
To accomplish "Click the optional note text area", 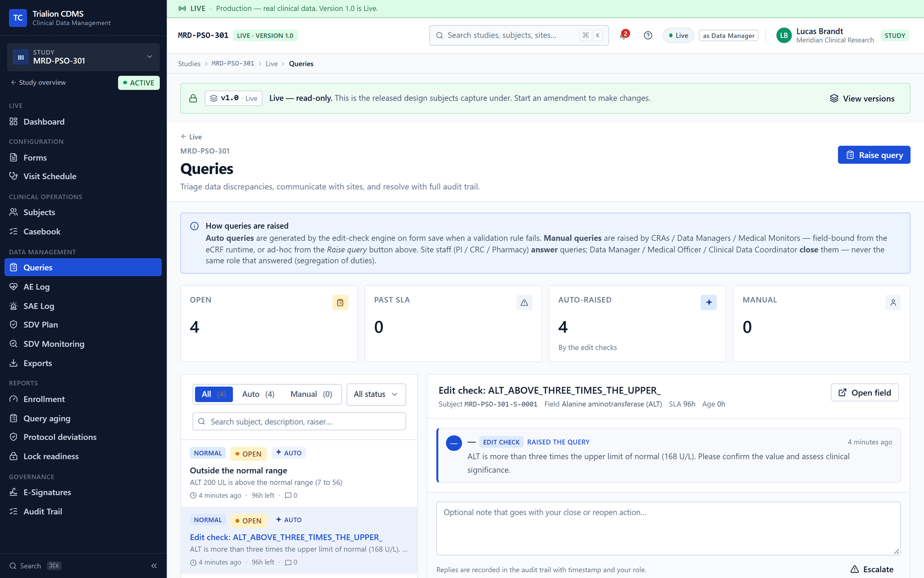I will [668, 528].
